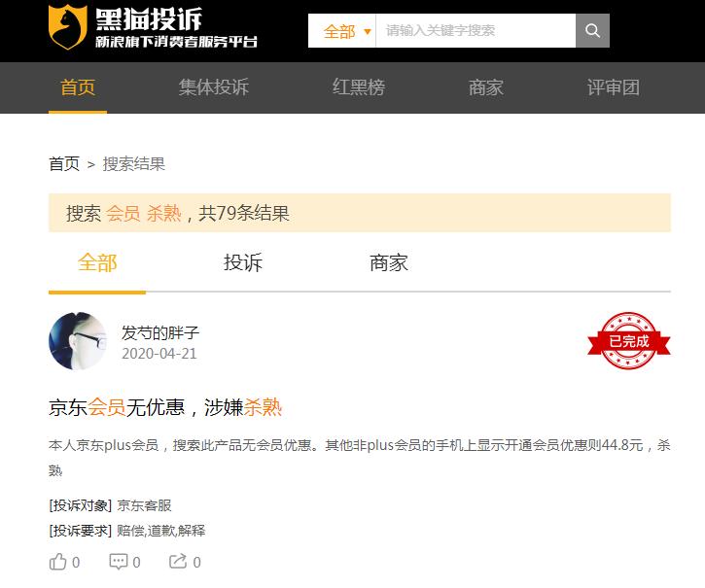Click the 共79条结果 search summary
The width and height of the screenshot is (705, 588).
coord(244,213)
